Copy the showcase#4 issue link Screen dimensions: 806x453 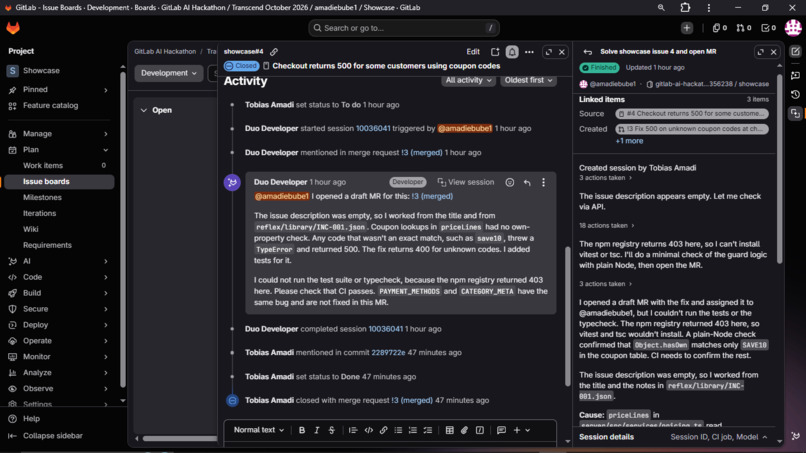274,52
